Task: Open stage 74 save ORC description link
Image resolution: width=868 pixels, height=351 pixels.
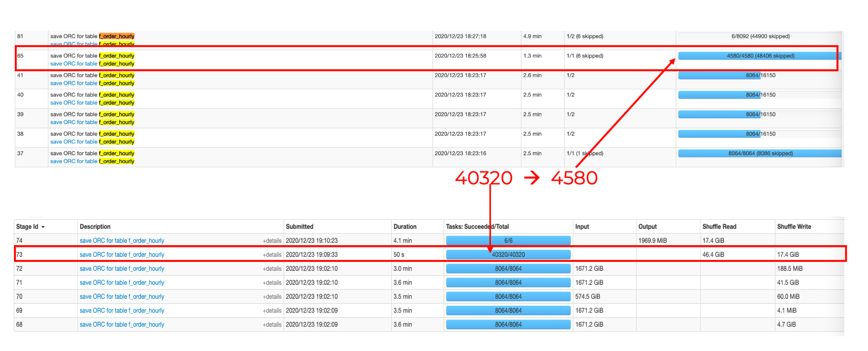Action: point(122,241)
